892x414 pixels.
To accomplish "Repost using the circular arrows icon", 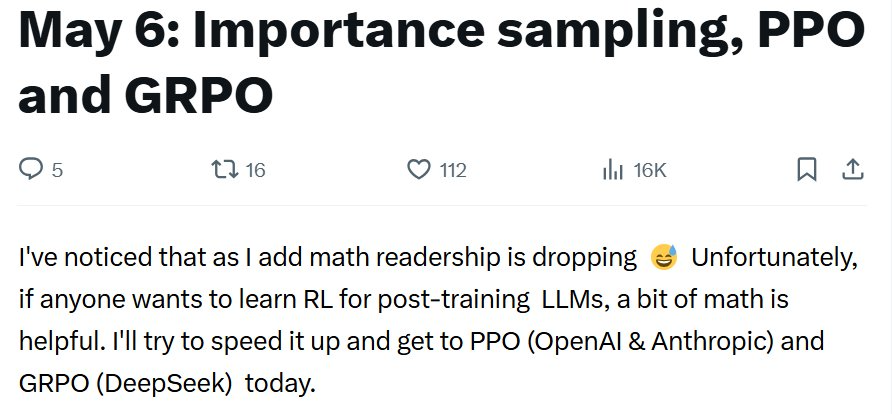I will 225,169.
